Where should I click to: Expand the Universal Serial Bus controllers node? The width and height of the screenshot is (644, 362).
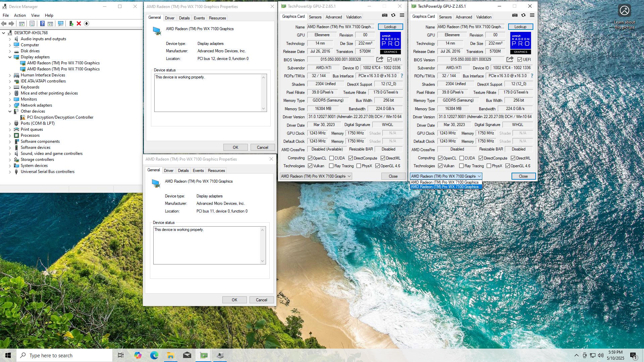pyautogui.click(x=10, y=172)
